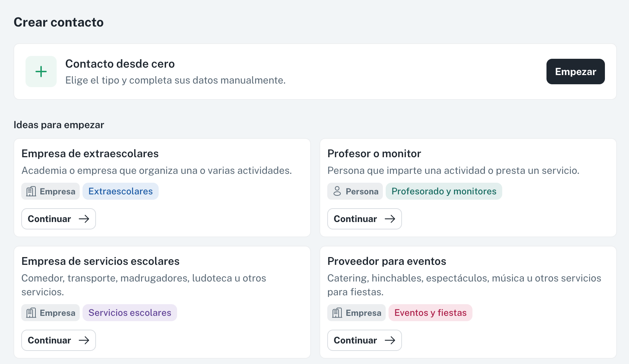Screen dimensions: 629x364
Task: Select the purple Servicios escolares tag
Action: tap(130, 313)
